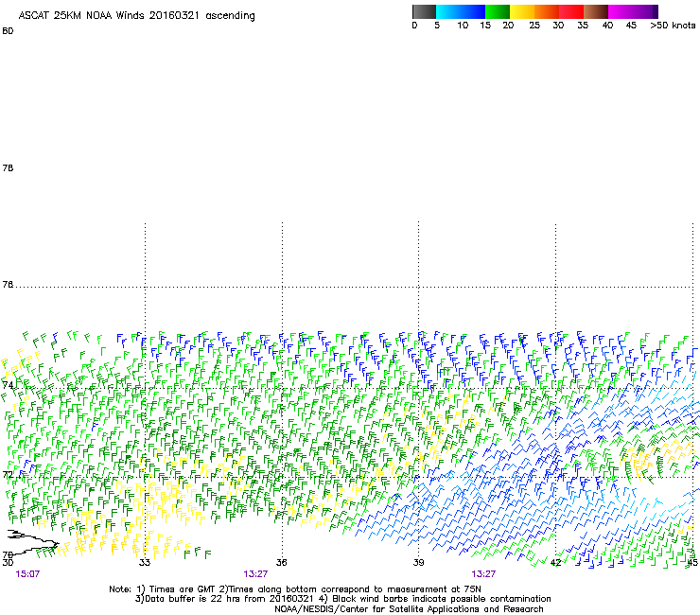Click the brown 35-40 knots color segment
Viewport: 700px width, 615px height.
tap(596, 11)
